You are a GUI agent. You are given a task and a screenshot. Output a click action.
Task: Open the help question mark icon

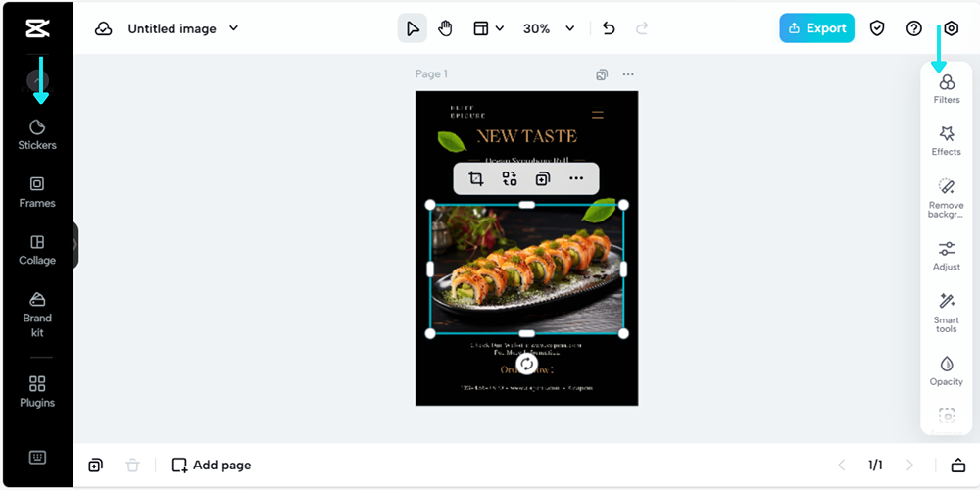[914, 28]
